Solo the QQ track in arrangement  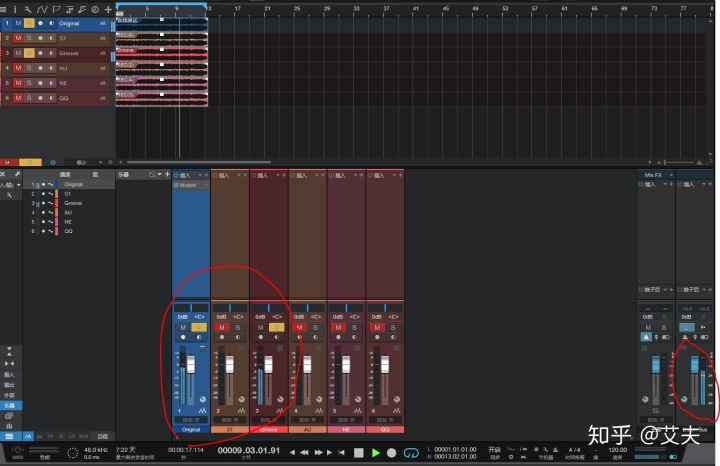tap(29, 98)
